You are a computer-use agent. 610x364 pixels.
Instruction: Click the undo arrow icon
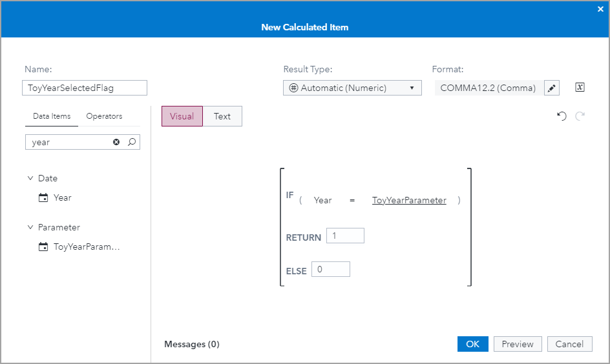pos(562,116)
